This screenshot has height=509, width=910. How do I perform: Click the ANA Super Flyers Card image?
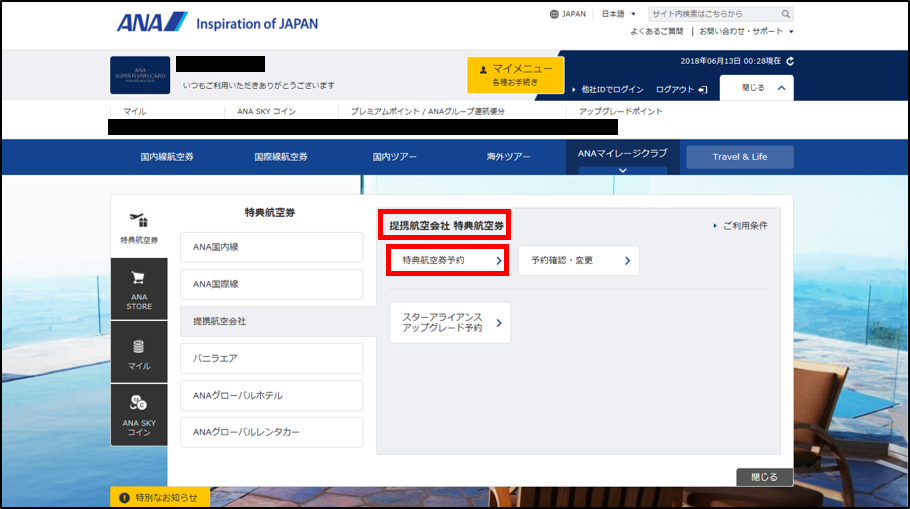[140, 75]
